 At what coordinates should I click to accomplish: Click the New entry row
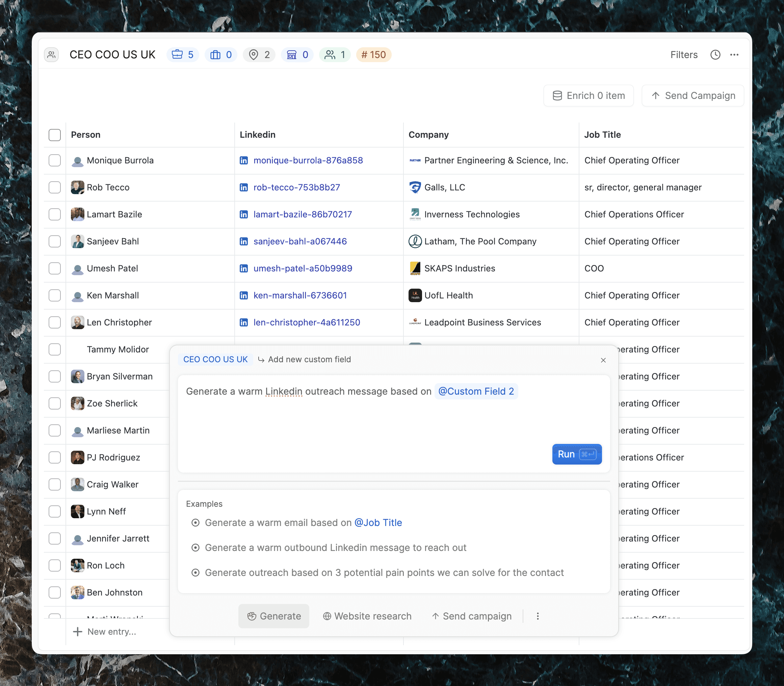pyautogui.click(x=111, y=632)
